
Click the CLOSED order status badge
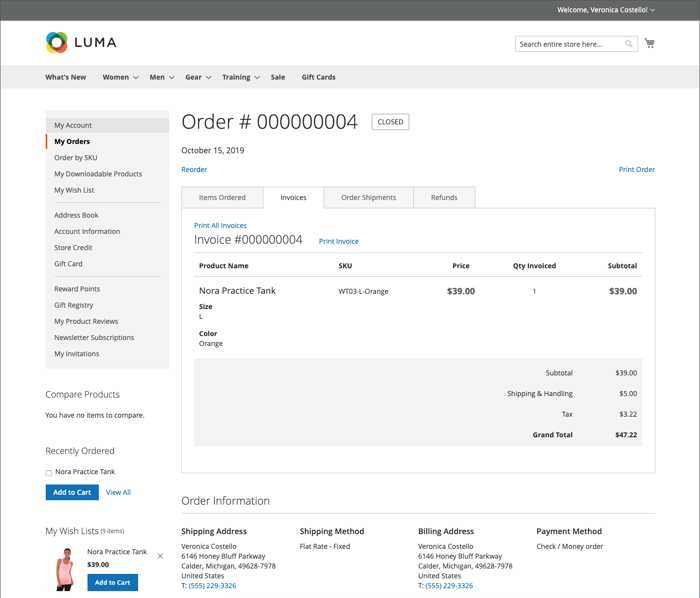[x=390, y=122]
